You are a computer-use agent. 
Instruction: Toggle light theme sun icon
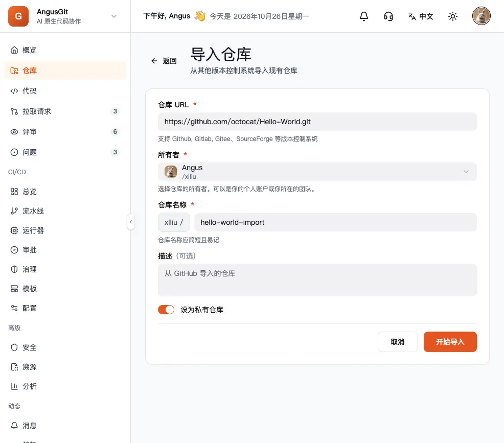[452, 16]
